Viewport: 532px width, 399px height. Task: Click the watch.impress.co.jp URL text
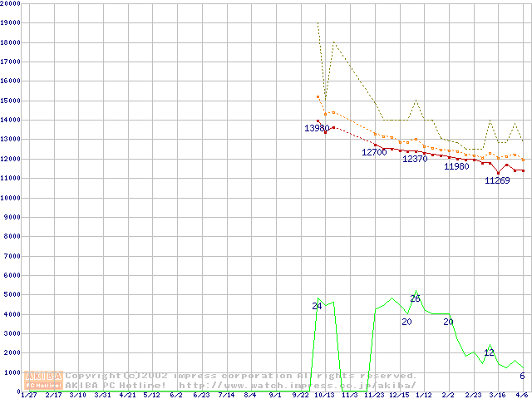point(298,385)
